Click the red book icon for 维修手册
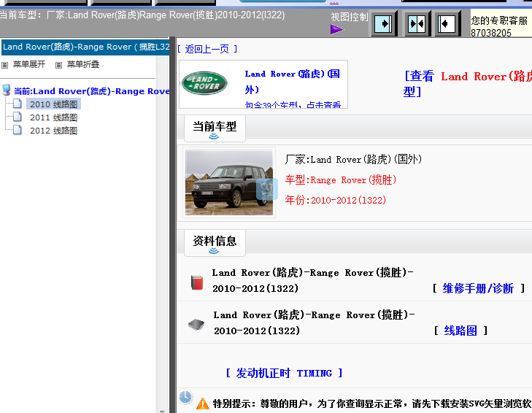 [x=197, y=282]
